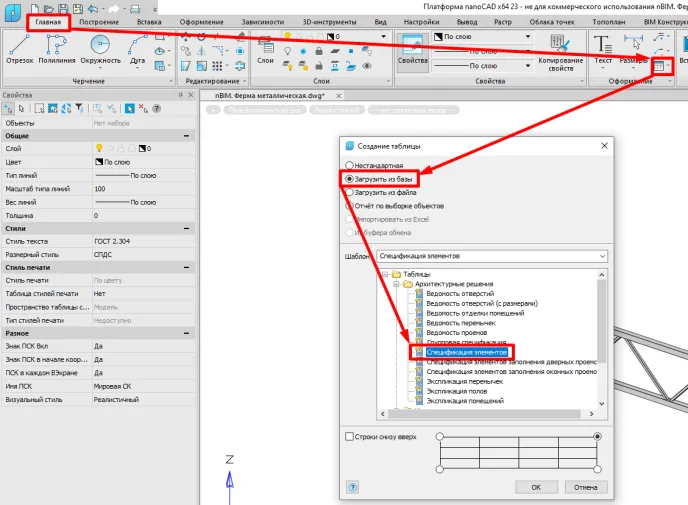Open the Стиль текста ГОСТ 2.304 property value
The width and height of the screenshot is (688, 505).
click(140, 241)
